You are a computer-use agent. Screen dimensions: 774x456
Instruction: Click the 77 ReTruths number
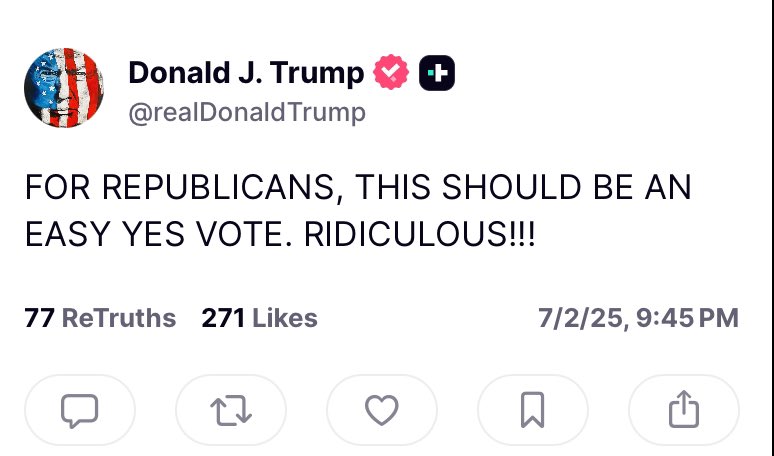coord(39,319)
